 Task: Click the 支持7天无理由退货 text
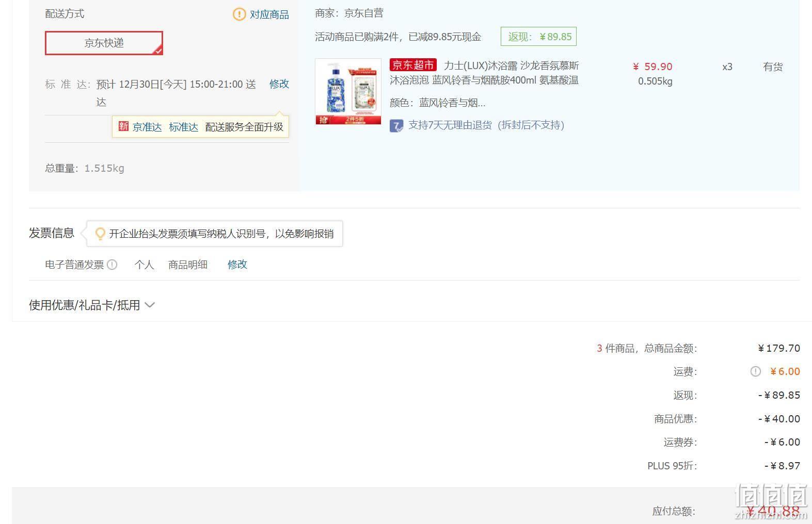[486, 125]
